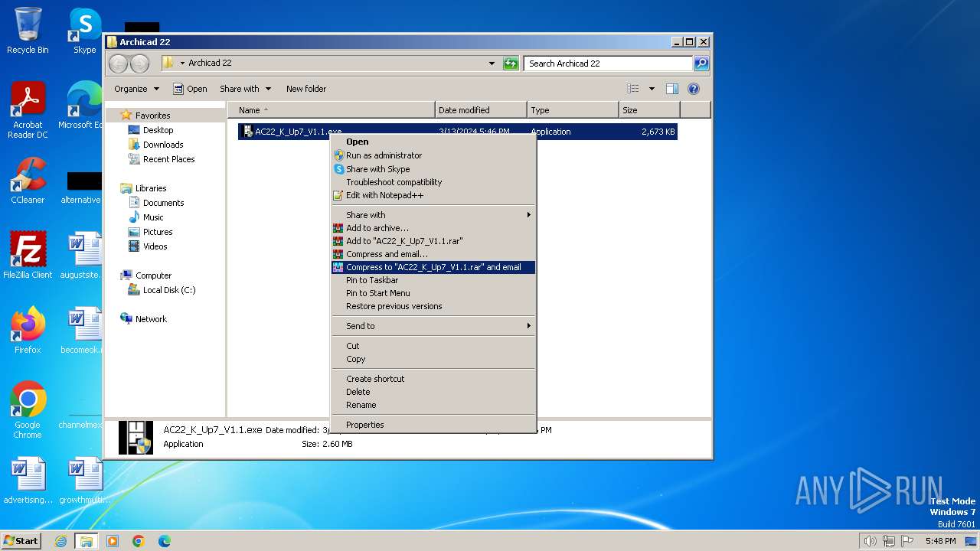The width and height of the screenshot is (980, 551).
Task: Open the becomeok Word document icon
Action: click(x=84, y=331)
